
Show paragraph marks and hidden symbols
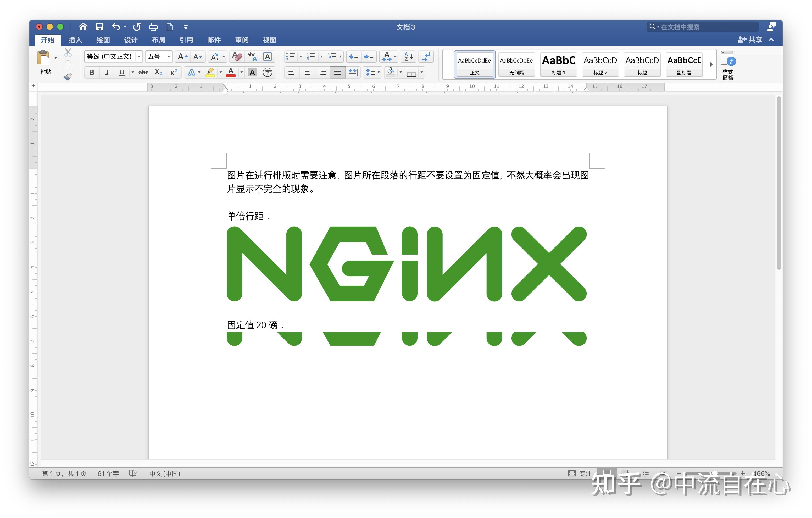(426, 56)
